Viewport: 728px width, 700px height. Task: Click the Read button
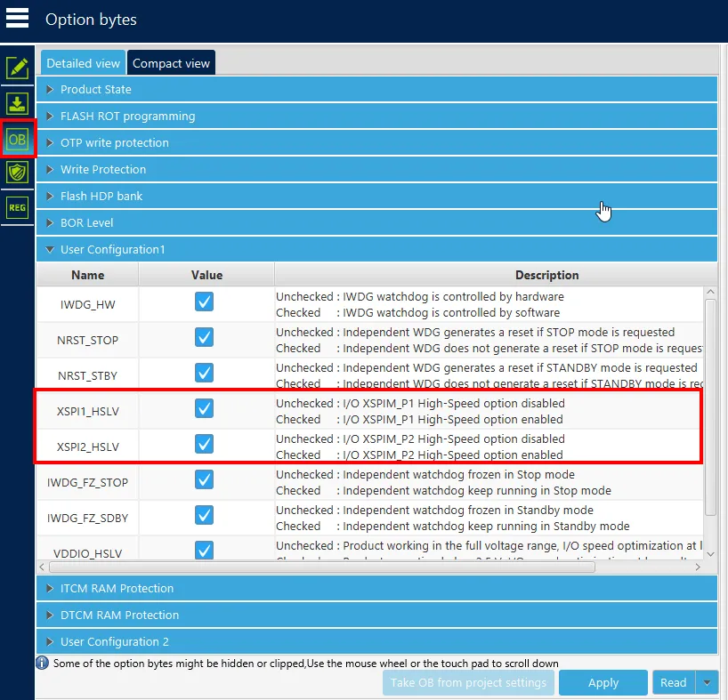tap(673, 682)
